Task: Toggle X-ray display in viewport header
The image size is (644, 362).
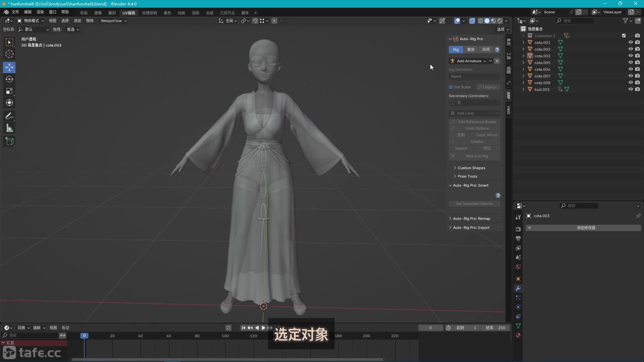Action: point(472,21)
